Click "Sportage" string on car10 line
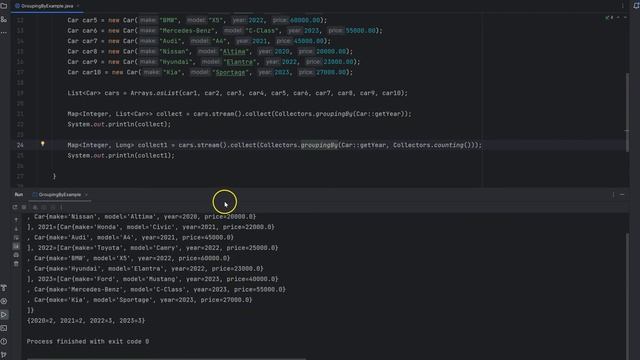The width and height of the screenshot is (640, 360). click(x=231, y=72)
